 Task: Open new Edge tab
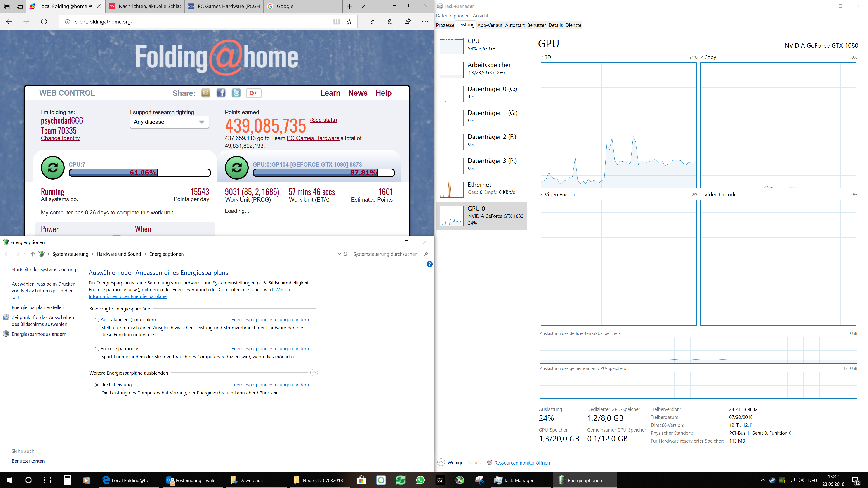[349, 6]
